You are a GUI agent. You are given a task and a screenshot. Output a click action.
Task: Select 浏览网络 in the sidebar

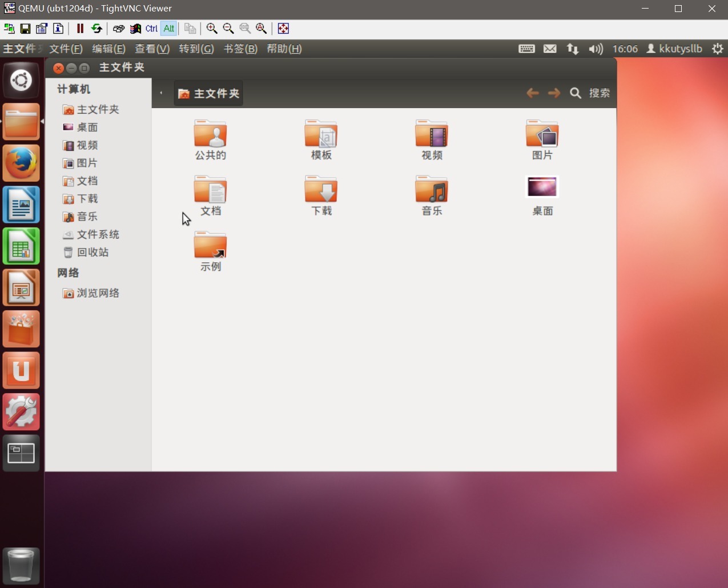pyautogui.click(x=98, y=293)
